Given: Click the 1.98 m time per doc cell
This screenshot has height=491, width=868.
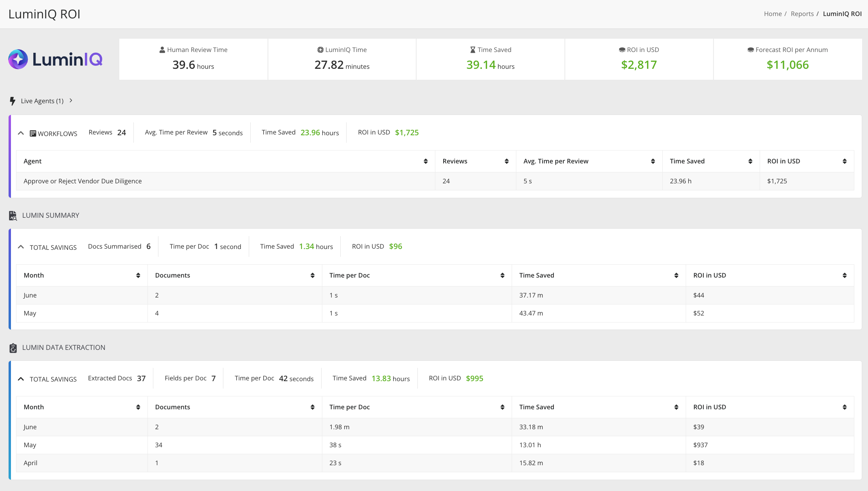Looking at the screenshot, I should tap(417, 427).
